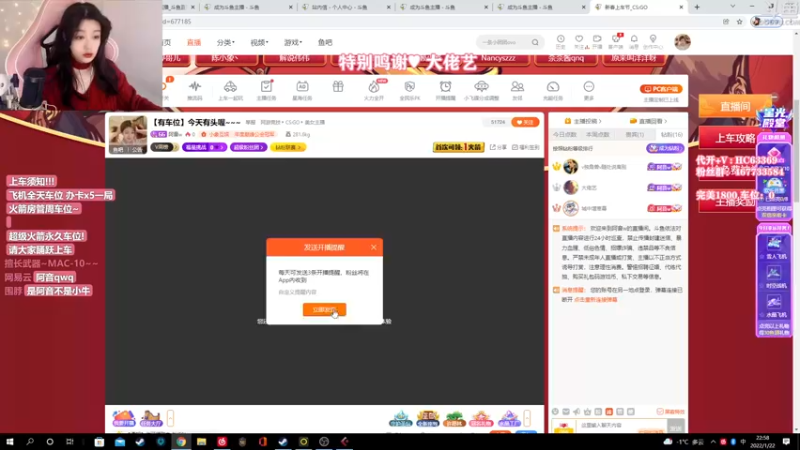
Task: Select the 时空战机 gift in purple sidebar
Action: point(774,277)
